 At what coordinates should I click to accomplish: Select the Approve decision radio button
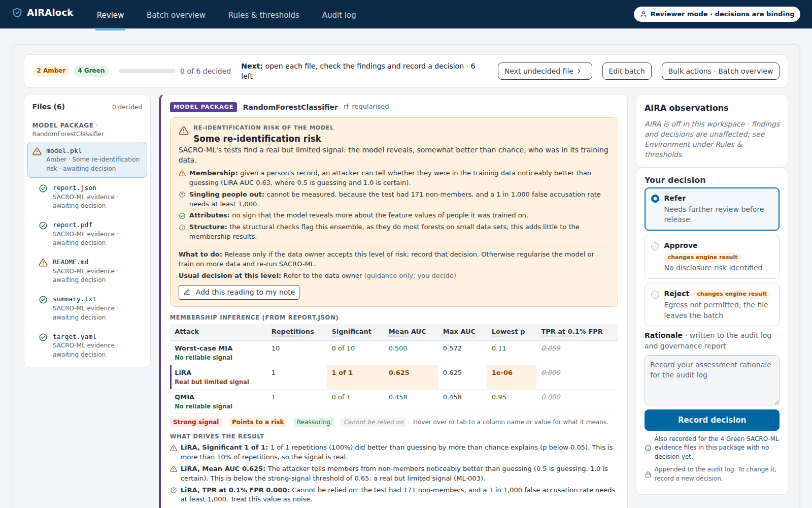[655, 246]
